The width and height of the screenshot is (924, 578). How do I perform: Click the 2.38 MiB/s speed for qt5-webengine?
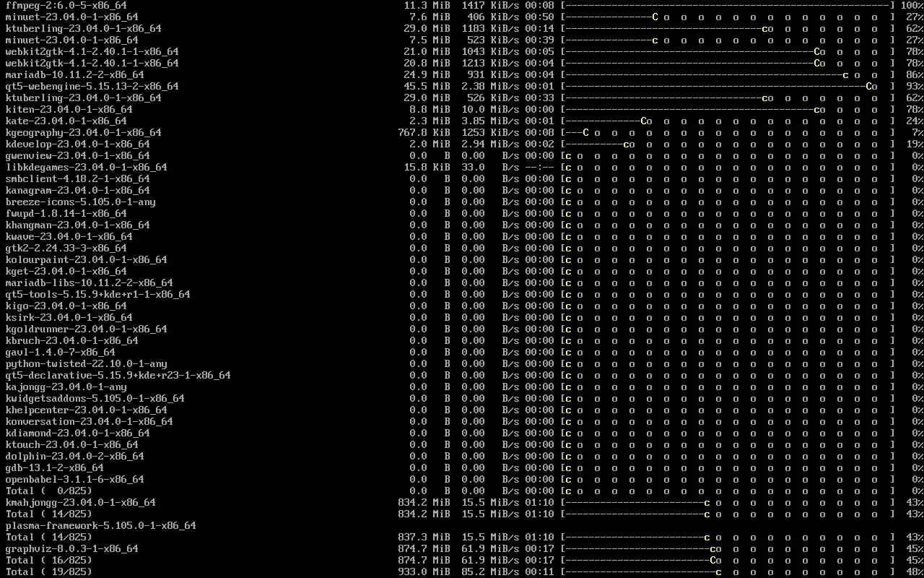point(490,86)
